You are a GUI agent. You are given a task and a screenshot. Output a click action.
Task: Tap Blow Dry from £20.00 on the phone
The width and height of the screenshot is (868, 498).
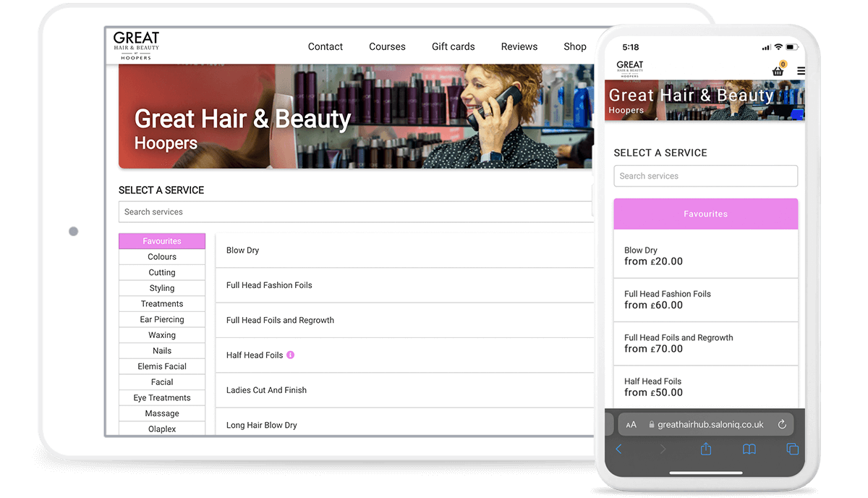pyautogui.click(x=706, y=254)
